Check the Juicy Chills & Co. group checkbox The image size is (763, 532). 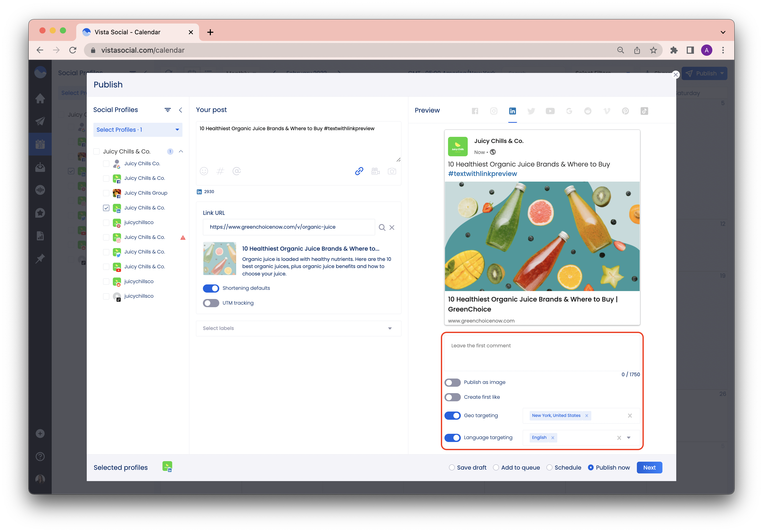[x=96, y=151]
